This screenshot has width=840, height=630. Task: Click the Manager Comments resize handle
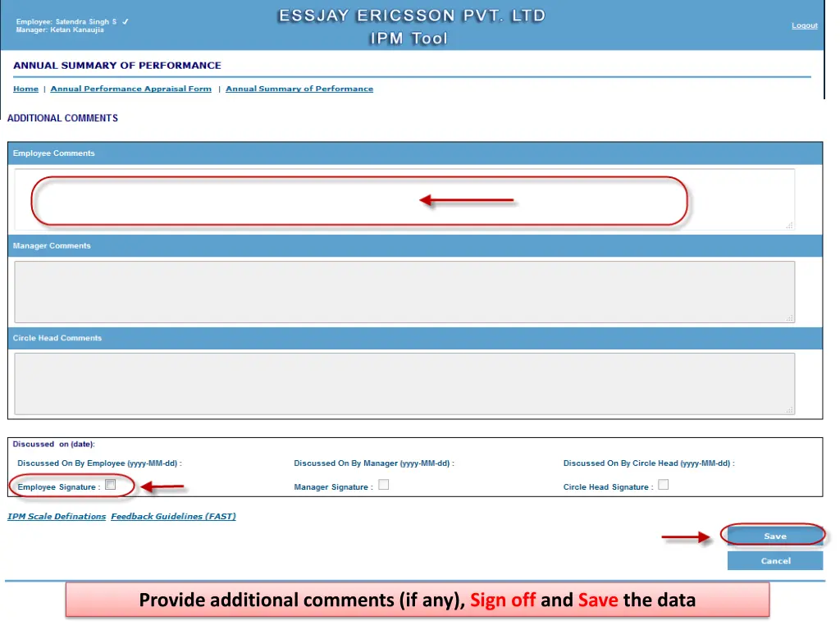click(789, 317)
